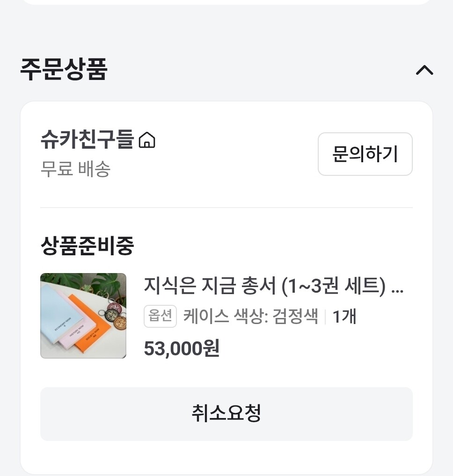Tap the 무료 배송 shipping label
Image resolution: width=453 pixels, height=476 pixels.
point(75,169)
